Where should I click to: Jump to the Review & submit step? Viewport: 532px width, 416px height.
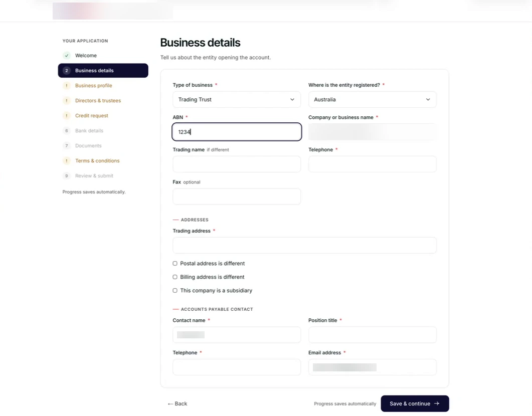click(103, 175)
